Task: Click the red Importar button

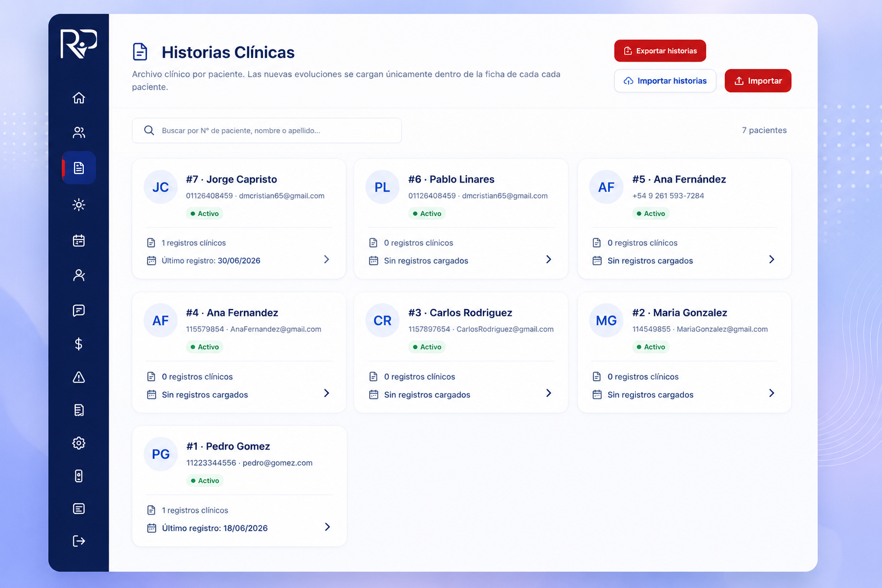Action: tap(758, 81)
